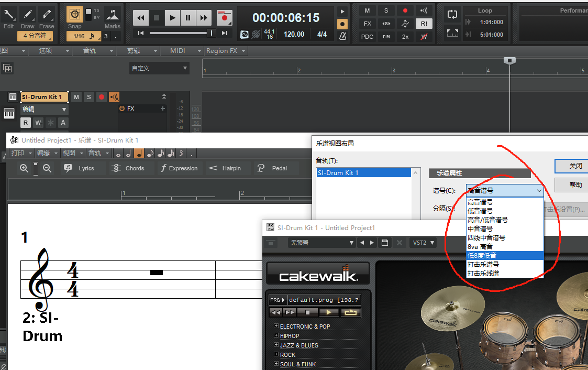Toggle the global Mute button M

(367, 10)
